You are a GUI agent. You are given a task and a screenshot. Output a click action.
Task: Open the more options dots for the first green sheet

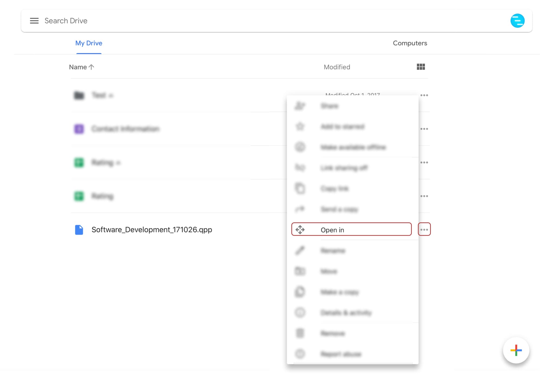(424, 163)
